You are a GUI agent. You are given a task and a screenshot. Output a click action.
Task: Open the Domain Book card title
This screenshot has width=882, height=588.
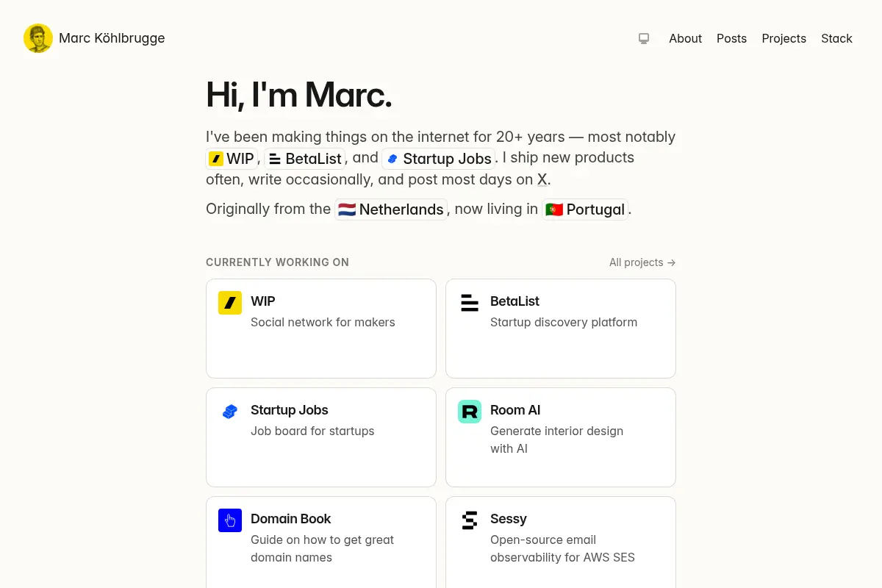pos(291,519)
